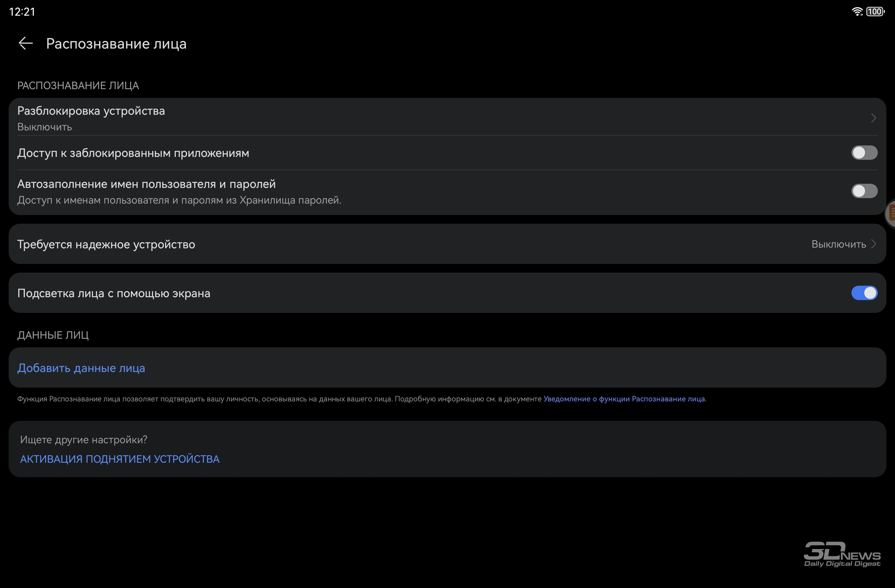Open 'Требуется надежное устройство' row
The height and width of the screenshot is (588, 895).
click(x=447, y=244)
